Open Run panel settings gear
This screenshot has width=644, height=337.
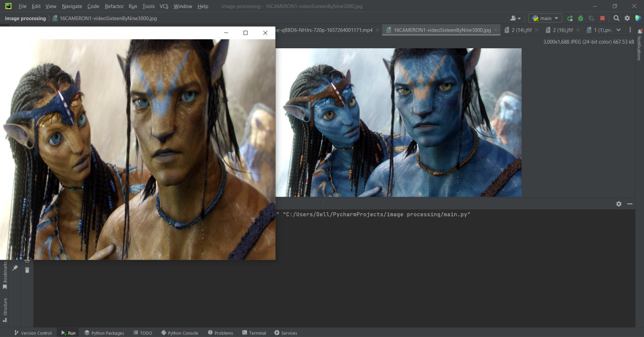[619, 204]
